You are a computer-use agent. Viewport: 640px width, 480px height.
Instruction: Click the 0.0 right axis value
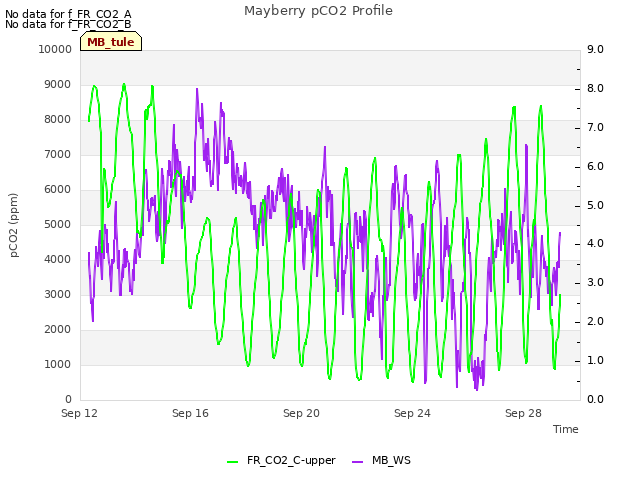point(595,400)
